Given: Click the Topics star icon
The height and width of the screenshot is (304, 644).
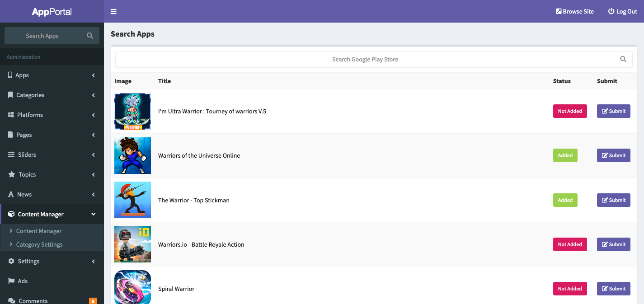Looking at the screenshot, I should pyautogui.click(x=11, y=174).
